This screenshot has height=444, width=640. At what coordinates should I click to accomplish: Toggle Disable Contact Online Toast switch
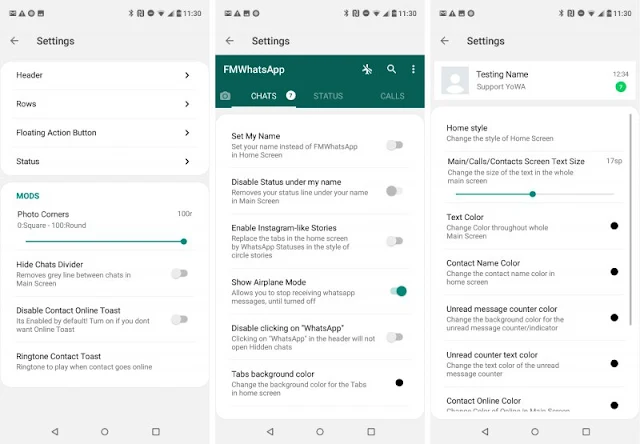pyautogui.click(x=180, y=320)
